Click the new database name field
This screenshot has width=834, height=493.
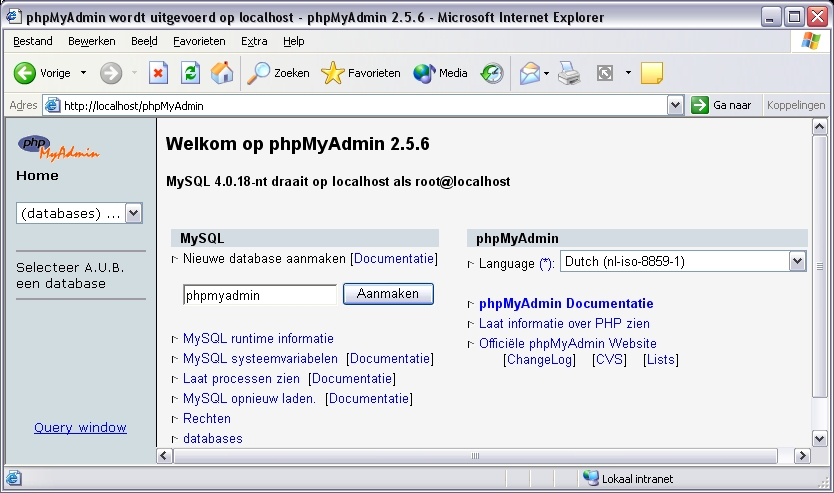pos(260,295)
